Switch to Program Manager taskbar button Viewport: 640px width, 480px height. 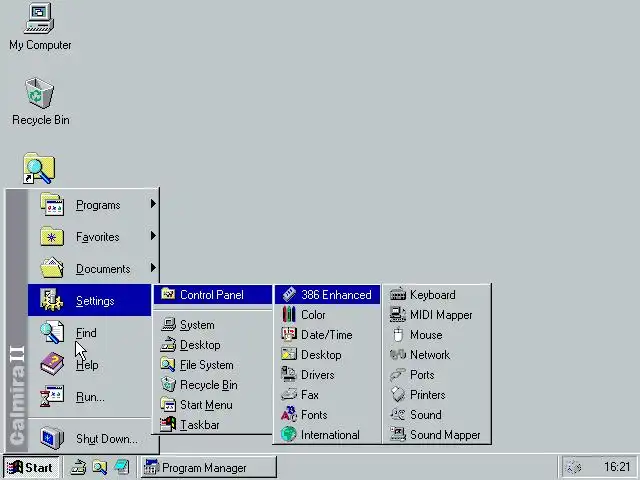pos(209,467)
